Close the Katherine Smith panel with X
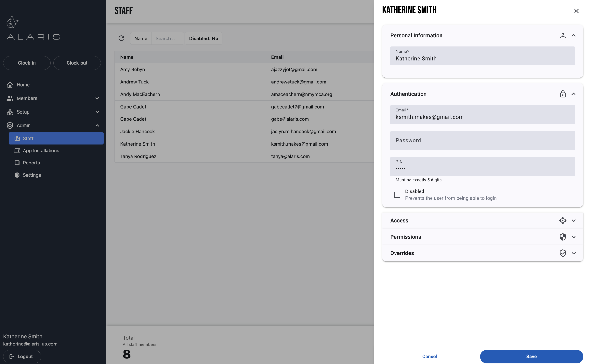591x364 pixels. pos(576,11)
